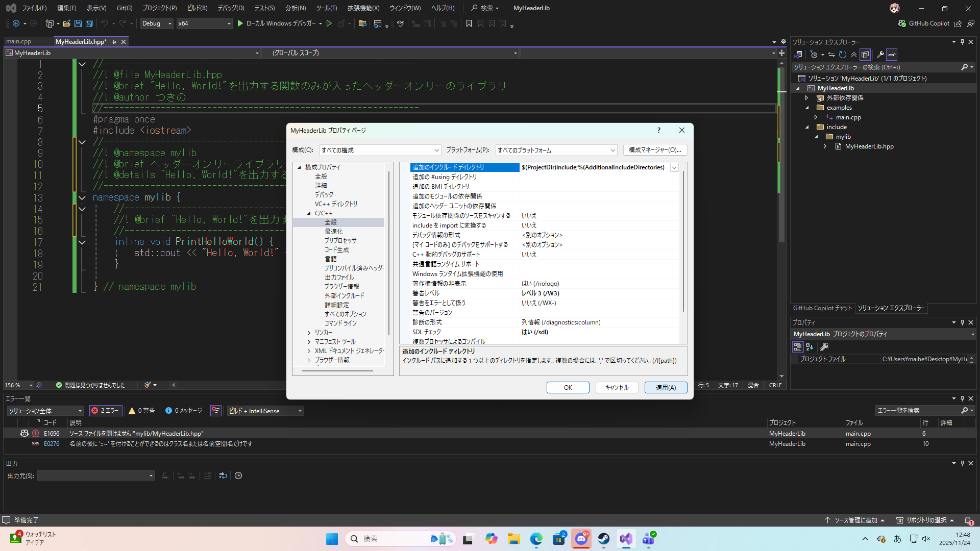Switch to the main.cpp editor tab

[x=19, y=42]
